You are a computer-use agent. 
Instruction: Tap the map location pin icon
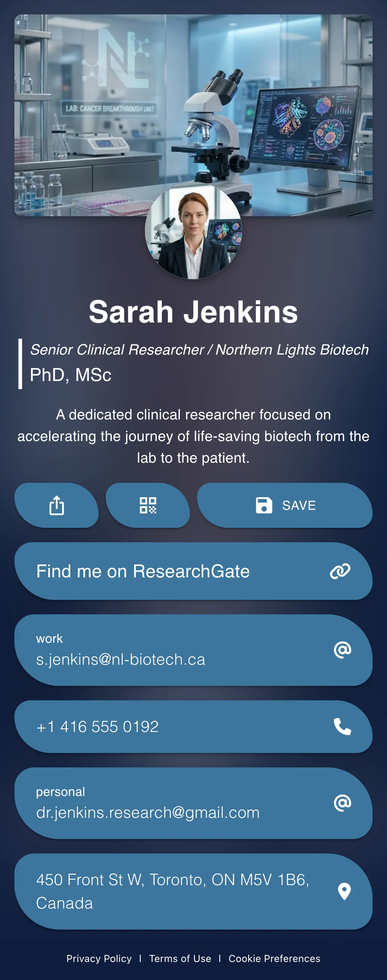click(344, 891)
